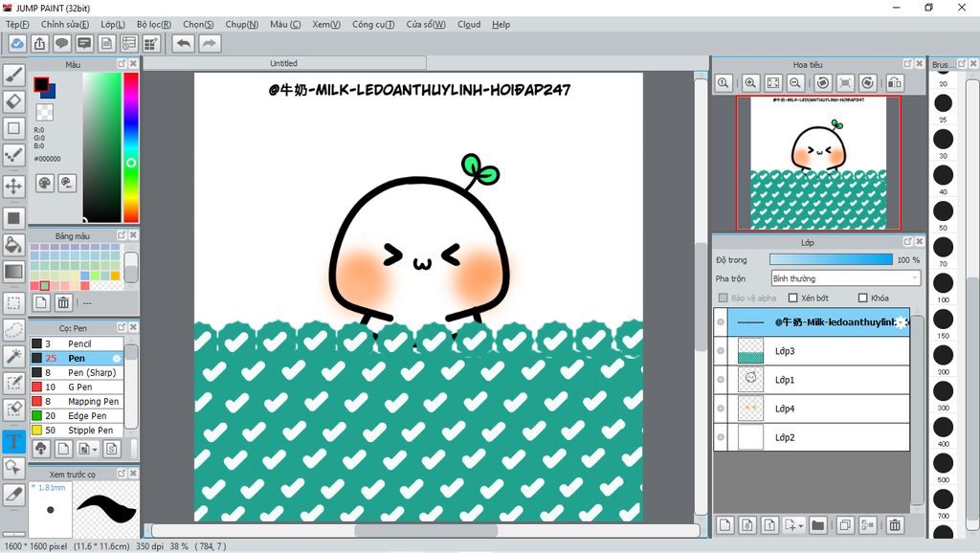Viewport: 980px width, 553px height.
Task: Click the navigator preview thumbnail
Action: pyautogui.click(x=818, y=163)
